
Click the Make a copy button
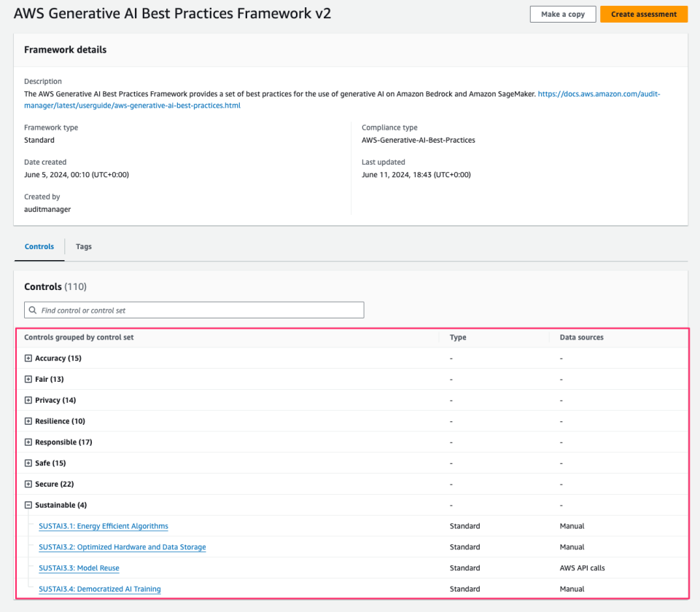[562, 14]
